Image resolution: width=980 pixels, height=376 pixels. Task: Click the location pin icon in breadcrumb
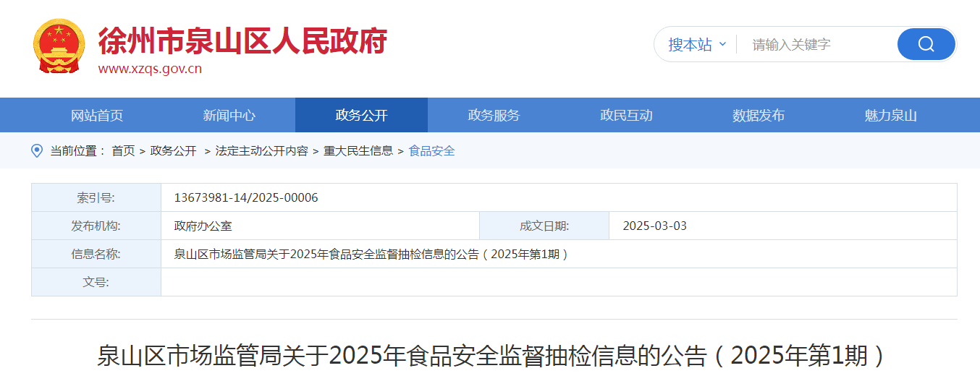click(x=37, y=150)
